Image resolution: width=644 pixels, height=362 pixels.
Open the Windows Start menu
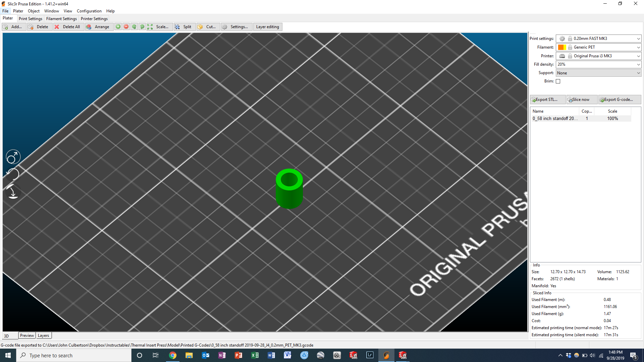pos(8,355)
